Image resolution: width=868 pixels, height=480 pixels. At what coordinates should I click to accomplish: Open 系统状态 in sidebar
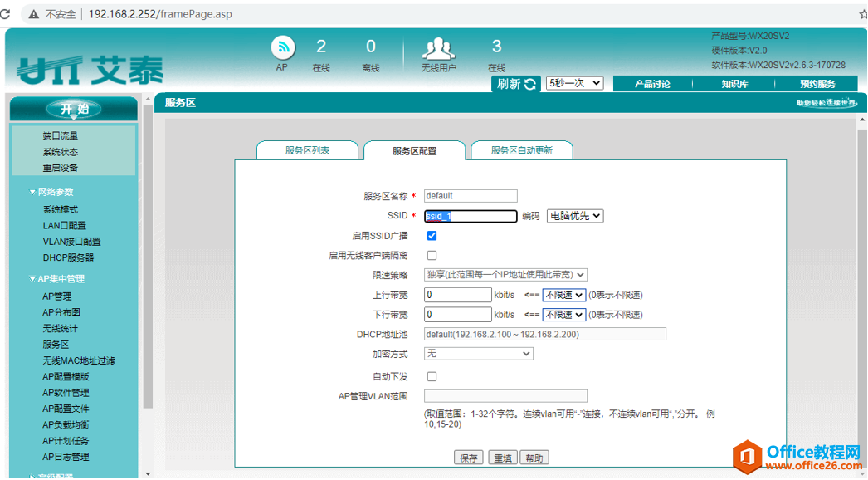pos(61,152)
